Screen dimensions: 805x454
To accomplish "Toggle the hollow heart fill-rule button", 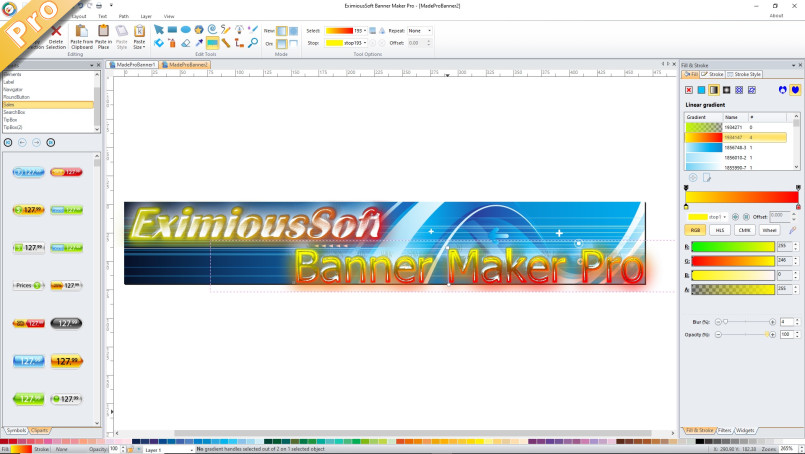I will pos(782,90).
